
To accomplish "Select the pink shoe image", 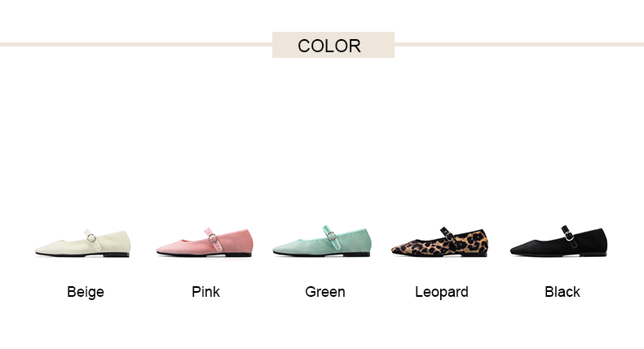I will 205,242.
